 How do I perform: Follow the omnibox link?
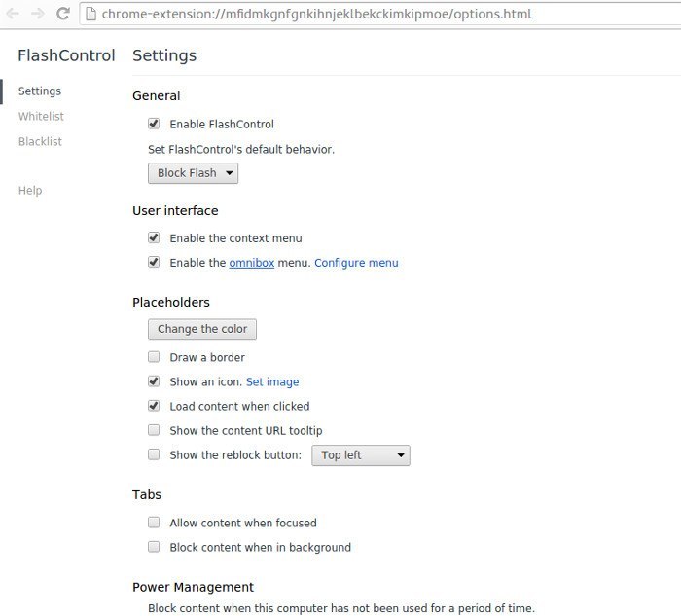[252, 263]
